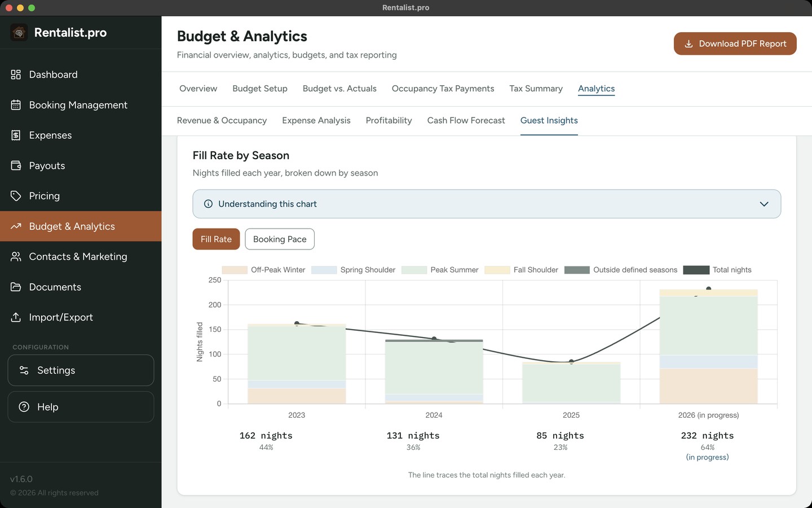The width and height of the screenshot is (812, 508).
Task: Open Revenue & Occupancy sub-tab
Action: [x=222, y=120]
